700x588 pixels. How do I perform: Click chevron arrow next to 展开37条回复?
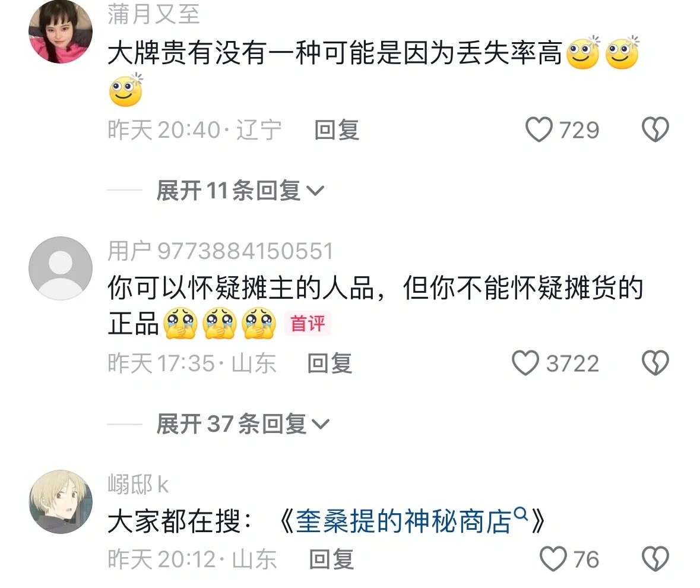pyautogui.click(x=321, y=424)
